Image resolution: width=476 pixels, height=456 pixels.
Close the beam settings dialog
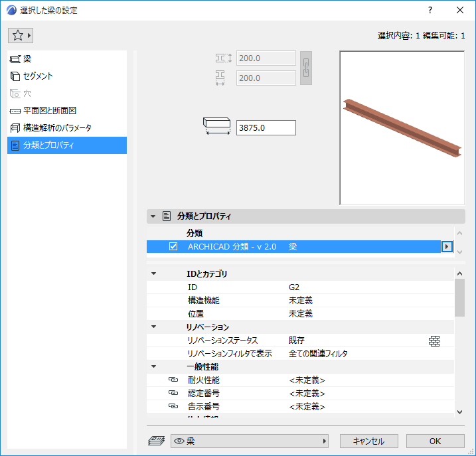coord(460,11)
